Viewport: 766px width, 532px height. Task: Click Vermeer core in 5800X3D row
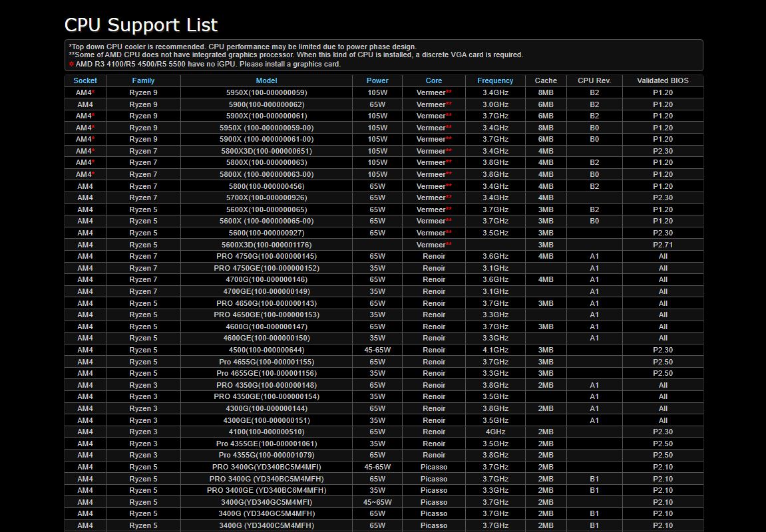(x=434, y=151)
